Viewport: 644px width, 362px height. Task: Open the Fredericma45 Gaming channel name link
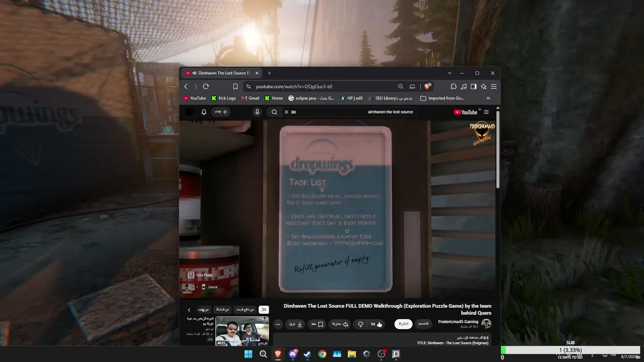click(458, 322)
